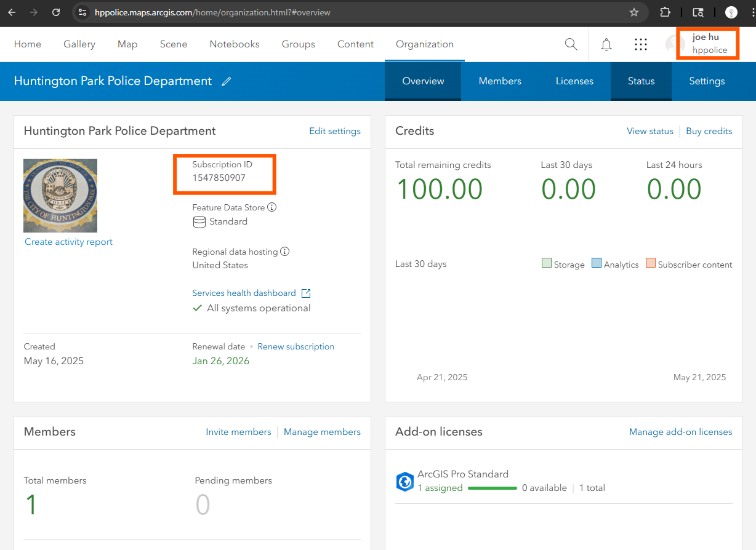Click the organization police badge thumbnail
This screenshot has width=756, height=550.
point(60,196)
